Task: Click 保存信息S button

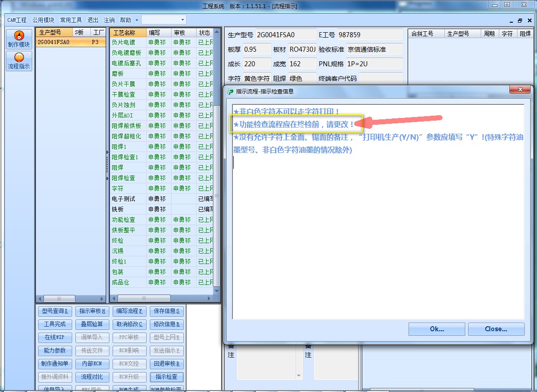Action: pyautogui.click(x=167, y=311)
